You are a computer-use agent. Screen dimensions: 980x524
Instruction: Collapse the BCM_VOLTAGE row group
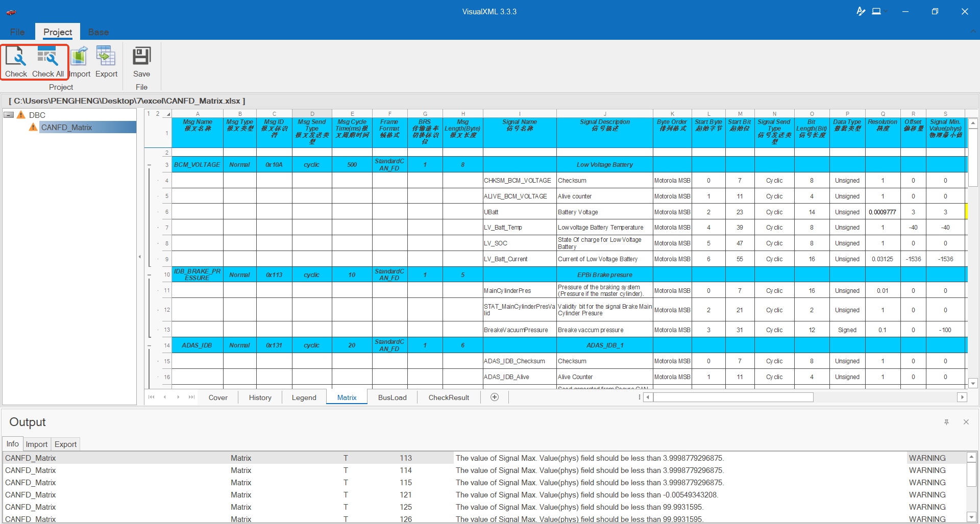pos(149,165)
